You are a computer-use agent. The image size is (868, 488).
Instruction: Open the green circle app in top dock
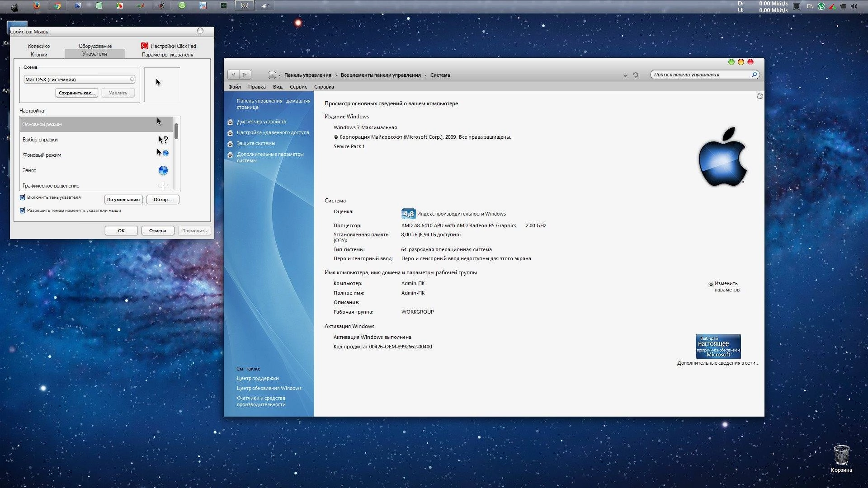pyautogui.click(x=182, y=6)
